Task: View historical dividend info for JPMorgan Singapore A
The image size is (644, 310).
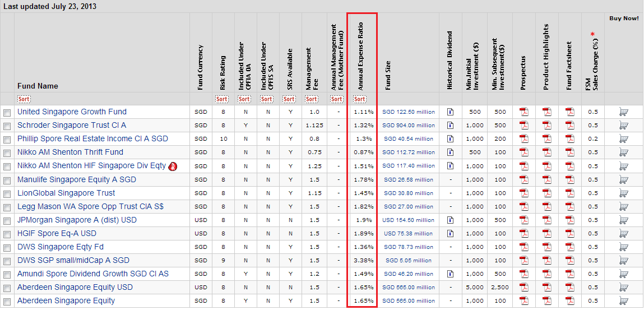Action: (x=450, y=220)
